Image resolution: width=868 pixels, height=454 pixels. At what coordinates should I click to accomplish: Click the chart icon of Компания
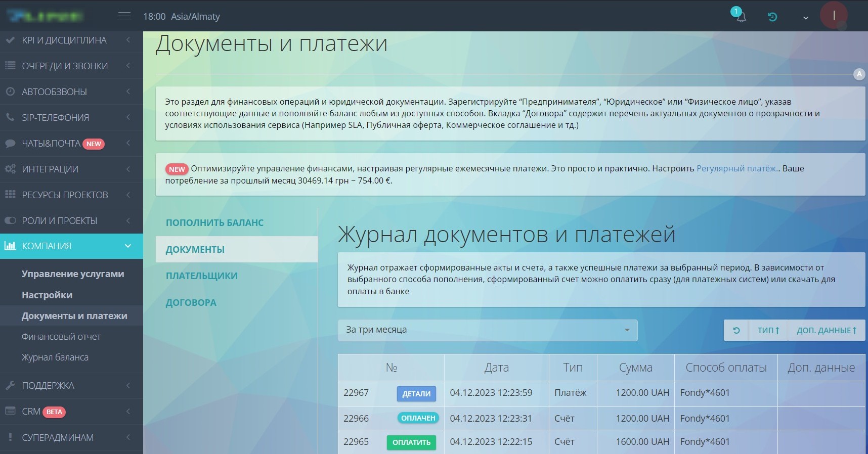coord(10,246)
